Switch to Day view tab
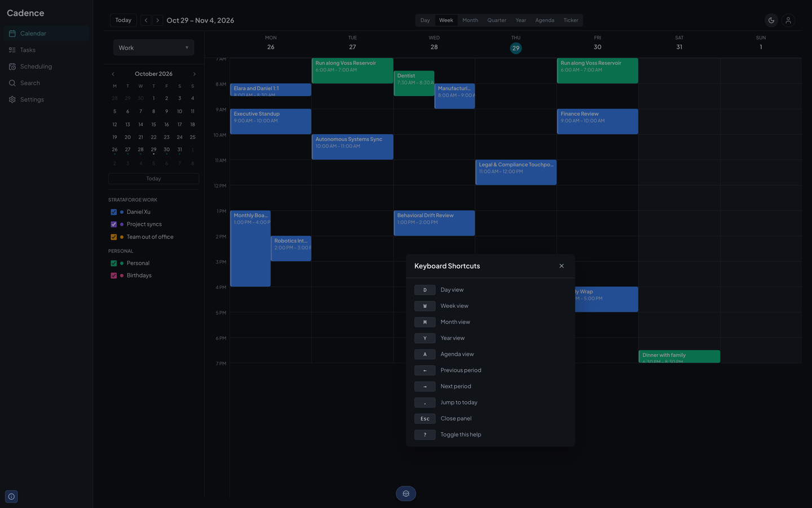Screen dimensions: 812x508 pyautogui.click(x=425, y=20)
